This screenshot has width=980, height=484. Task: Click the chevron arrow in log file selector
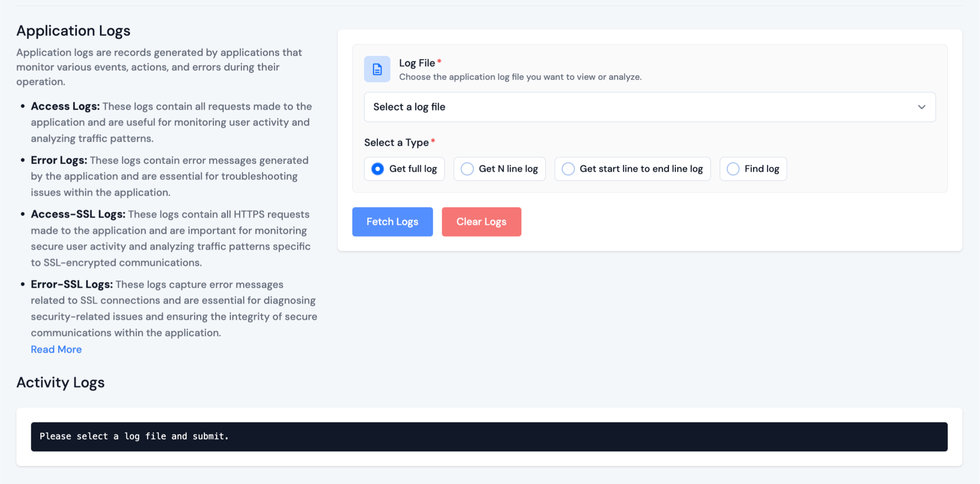[x=921, y=107]
